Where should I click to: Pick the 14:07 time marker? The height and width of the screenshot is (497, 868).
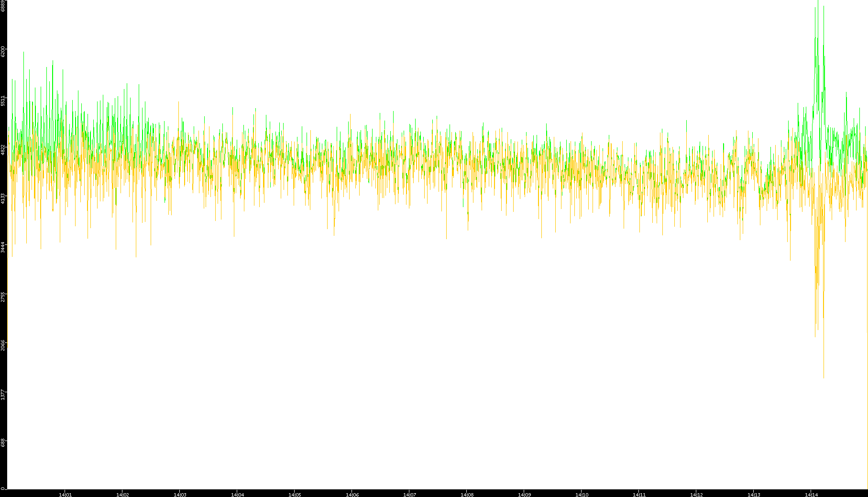pos(409,495)
